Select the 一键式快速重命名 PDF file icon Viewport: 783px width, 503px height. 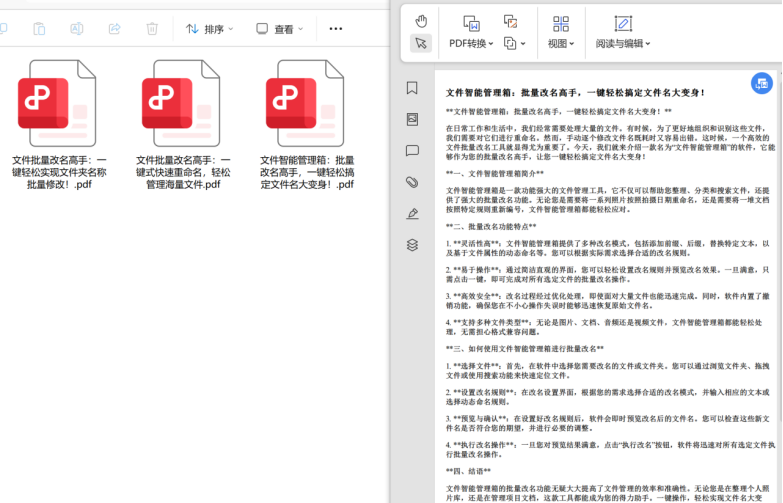click(x=183, y=103)
